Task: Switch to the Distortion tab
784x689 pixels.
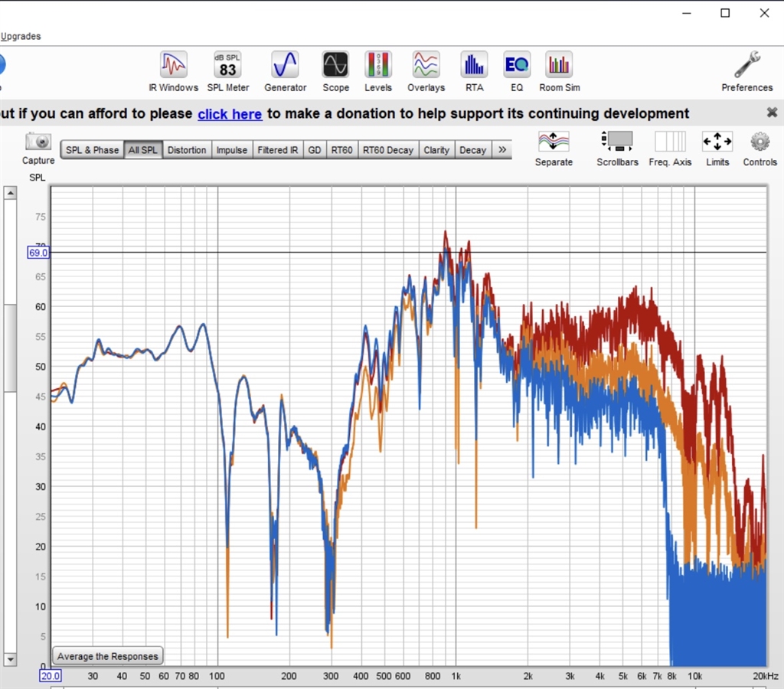Action: [x=187, y=150]
